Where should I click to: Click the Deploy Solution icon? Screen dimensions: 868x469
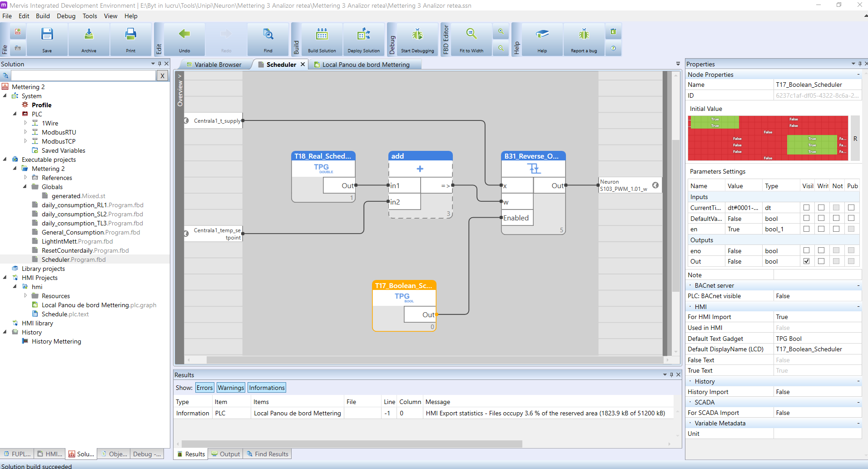click(x=363, y=35)
